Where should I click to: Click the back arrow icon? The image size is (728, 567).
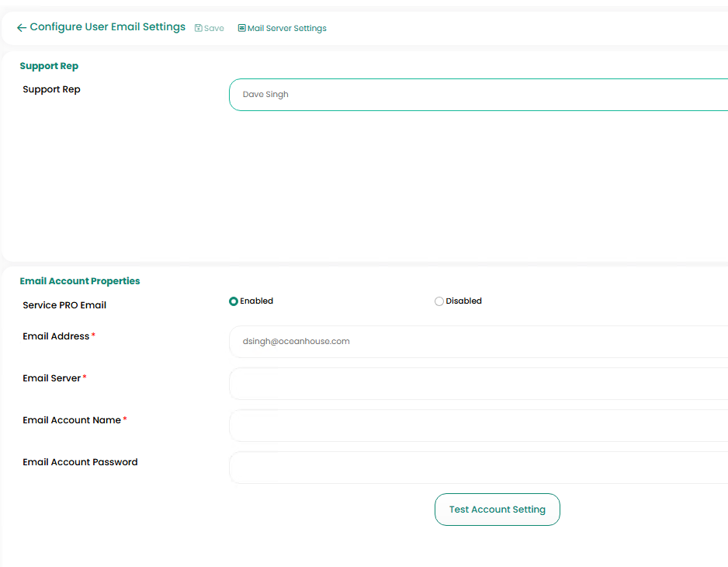22,28
